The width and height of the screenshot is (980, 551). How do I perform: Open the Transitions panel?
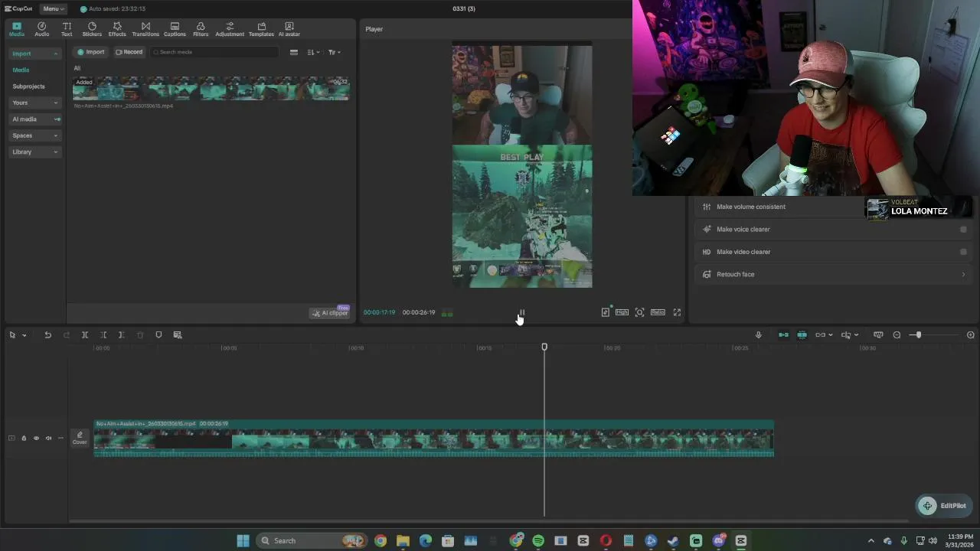point(145,29)
